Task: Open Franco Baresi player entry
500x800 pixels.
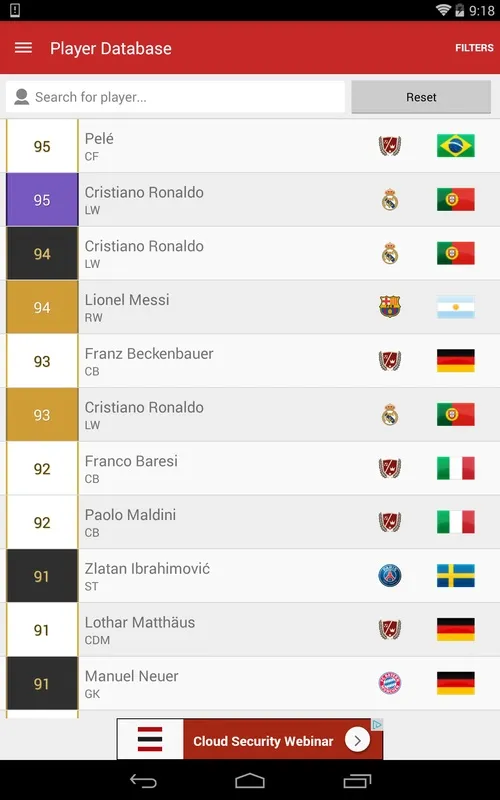Action: pos(253,468)
